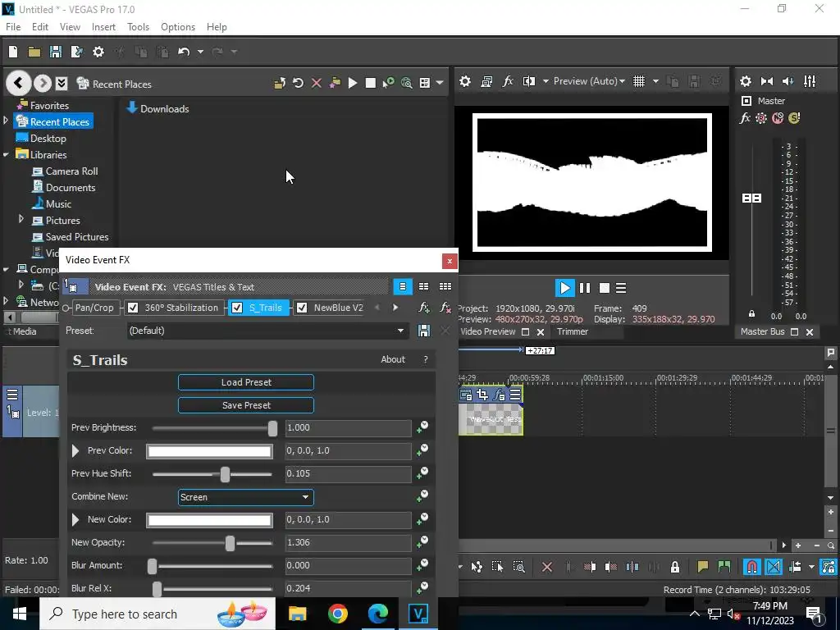The height and width of the screenshot is (630, 840).
Task: Play the video preview
Action: tap(564, 288)
